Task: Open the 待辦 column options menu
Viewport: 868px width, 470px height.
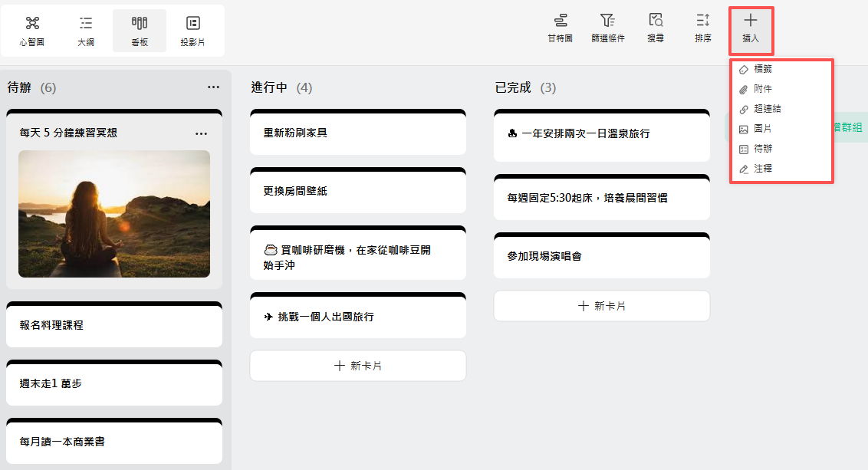Action: click(x=213, y=87)
